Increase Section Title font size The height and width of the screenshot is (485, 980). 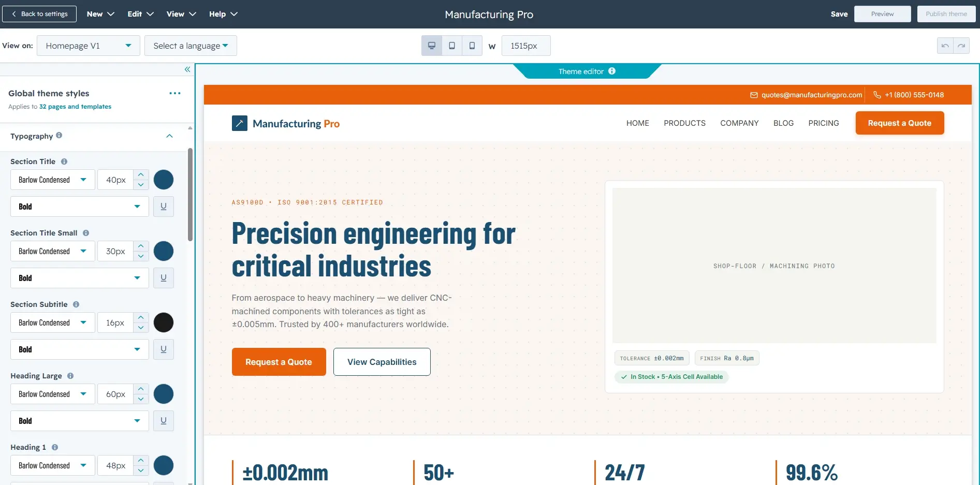(x=141, y=175)
